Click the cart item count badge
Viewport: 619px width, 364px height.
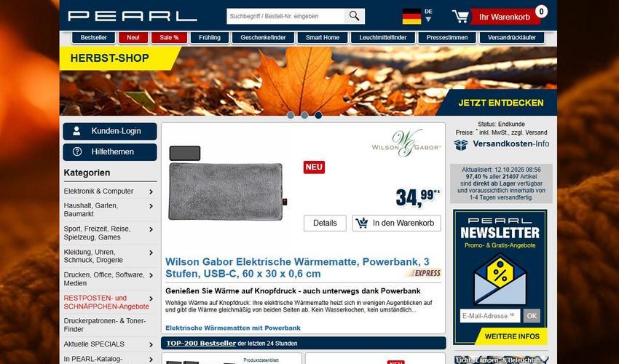pos(541,12)
